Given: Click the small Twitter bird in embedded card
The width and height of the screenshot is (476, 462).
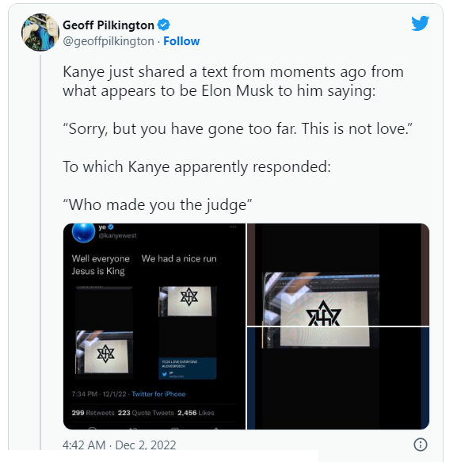Looking at the screenshot, I should [x=165, y=374].
